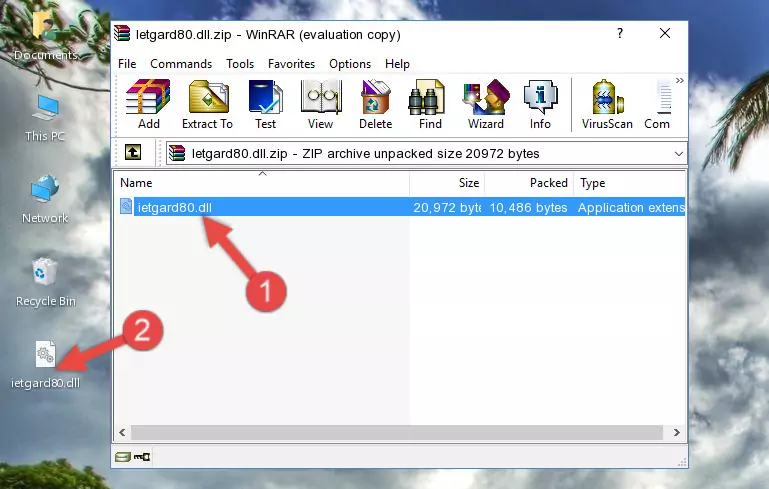
Task: Click the partially visible Comment toolbar icon
Action: click(658, 104)
